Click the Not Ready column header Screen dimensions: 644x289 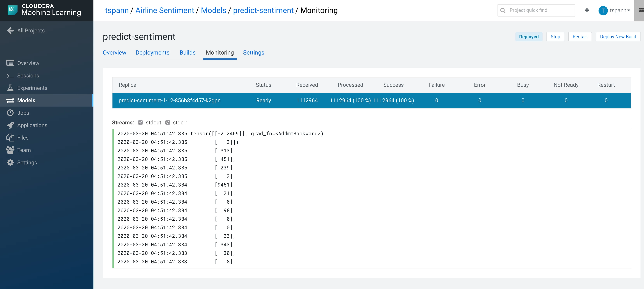tap(566, 85)
